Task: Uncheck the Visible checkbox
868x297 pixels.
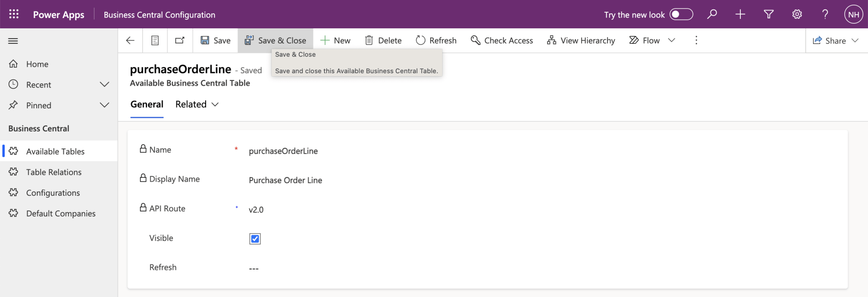Action: click(x=255, y=239)
